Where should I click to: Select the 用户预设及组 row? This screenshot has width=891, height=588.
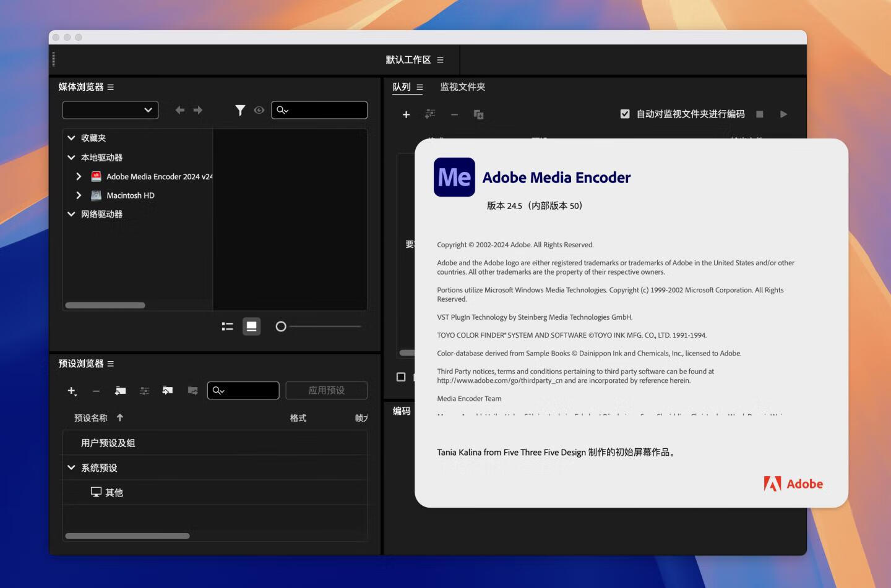215,443
